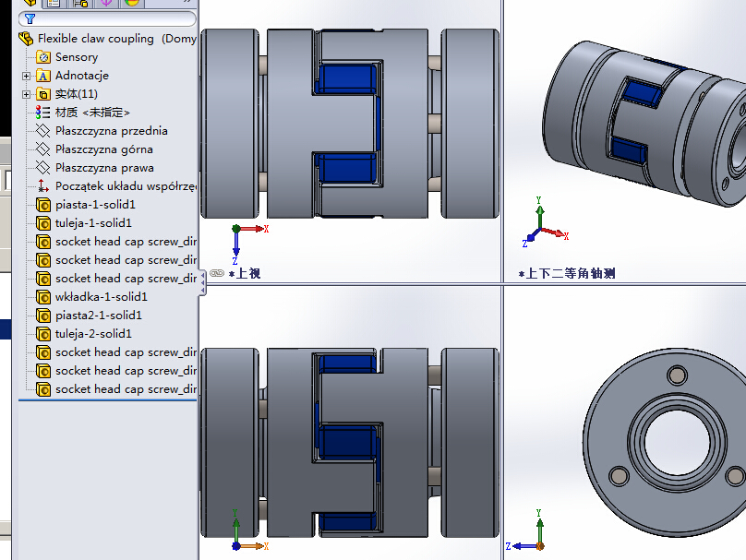Click the coordinate triad in the top view
This screenshot has height=560, width=746.
(250, 244)
